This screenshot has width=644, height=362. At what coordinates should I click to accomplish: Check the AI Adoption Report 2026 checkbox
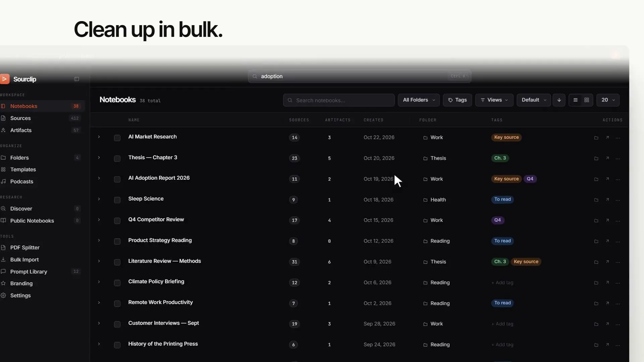click(117, 179)
